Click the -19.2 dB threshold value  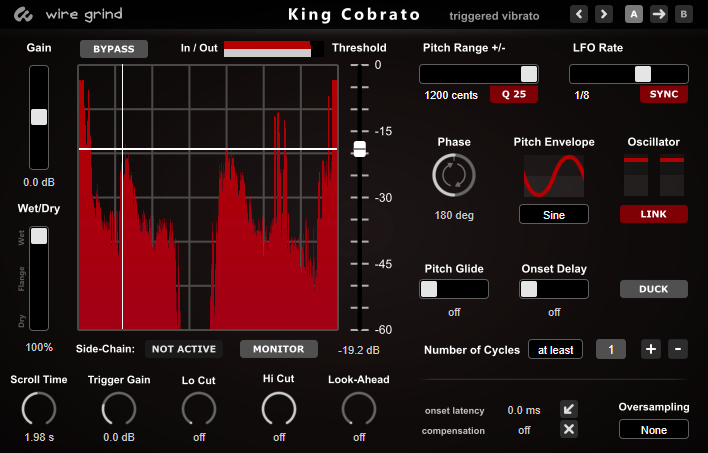tap(359, 350)
